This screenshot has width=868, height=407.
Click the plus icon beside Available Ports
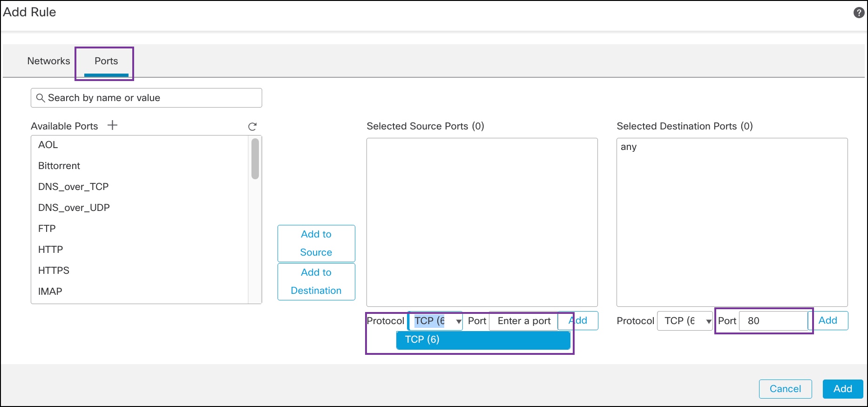coord(112,125)
